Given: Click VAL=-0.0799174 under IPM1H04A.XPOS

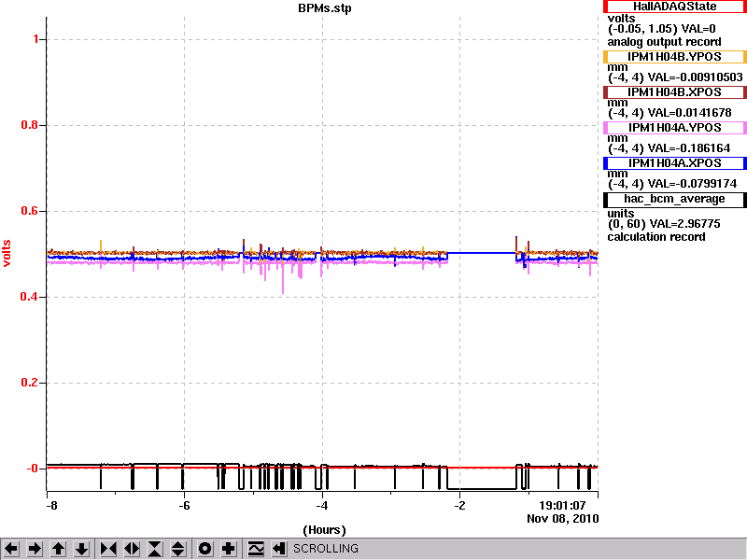Looking at the screenshot, I should (x=692, y=184).
